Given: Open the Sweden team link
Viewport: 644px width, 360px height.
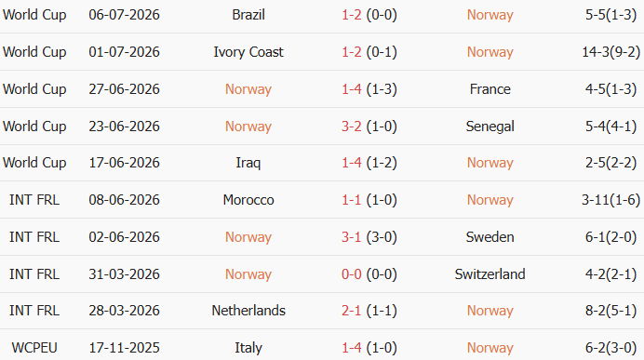Looking at the screenshot, I should [490, 237].
